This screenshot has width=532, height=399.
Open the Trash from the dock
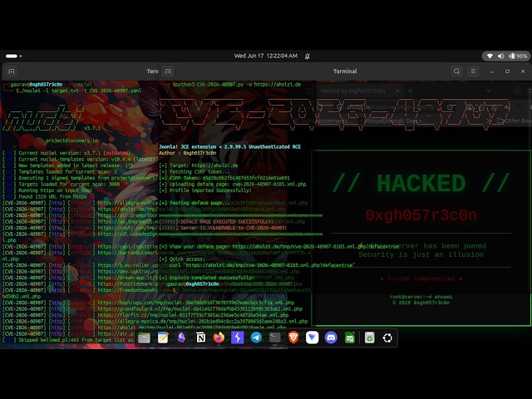click(369, 337)
